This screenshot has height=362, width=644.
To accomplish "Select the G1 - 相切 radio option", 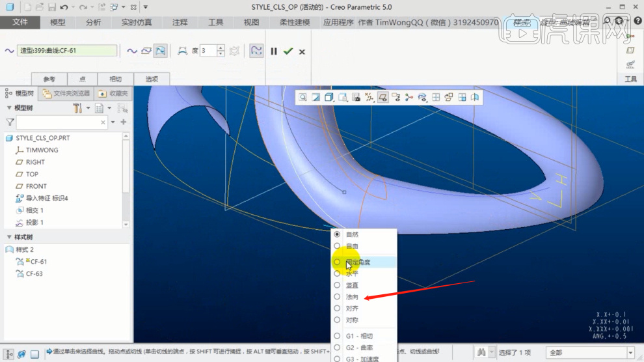I will [337, 336].
